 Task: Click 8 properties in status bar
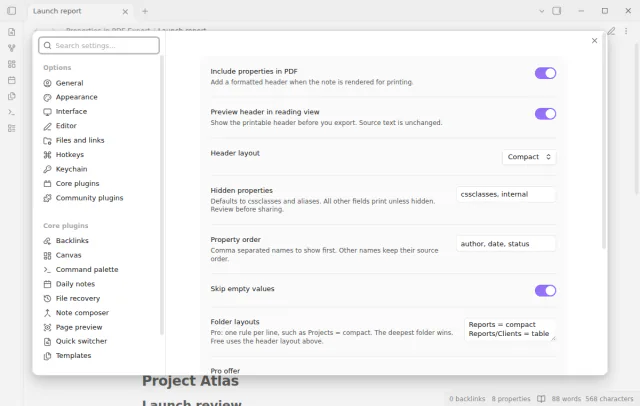click(x=511, y=399)
